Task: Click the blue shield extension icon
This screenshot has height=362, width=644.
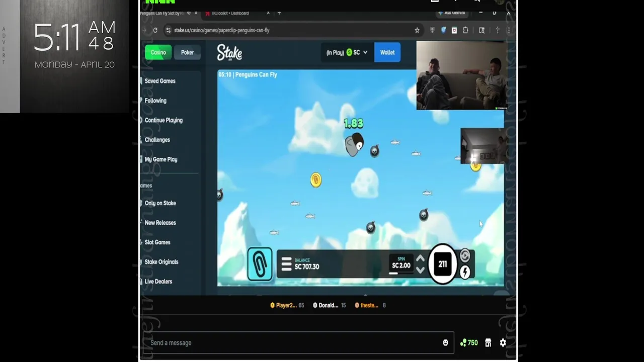Action: pos(443,30)
